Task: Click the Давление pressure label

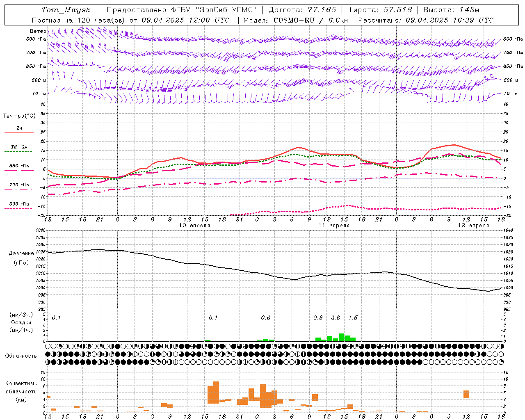Action: (x=21, y=253)
